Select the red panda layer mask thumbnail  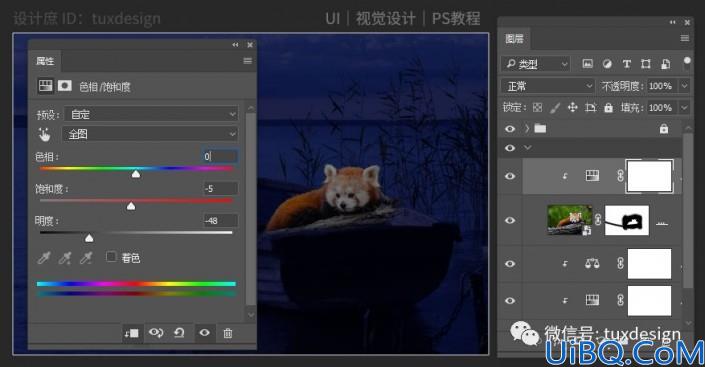click(627, 220)
